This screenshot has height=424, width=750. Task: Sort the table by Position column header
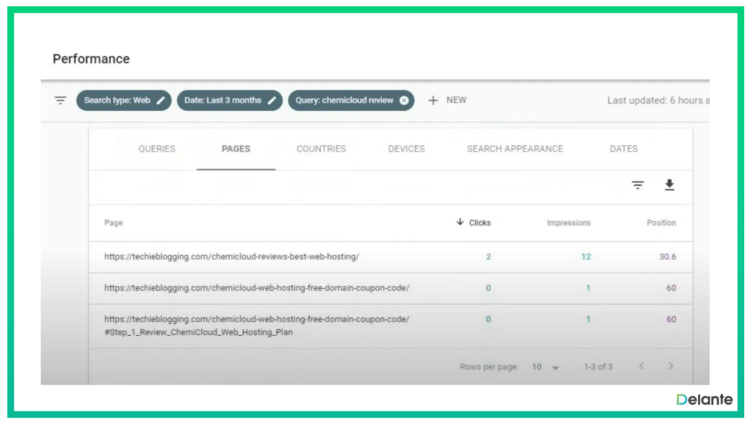tap(661, 223)
